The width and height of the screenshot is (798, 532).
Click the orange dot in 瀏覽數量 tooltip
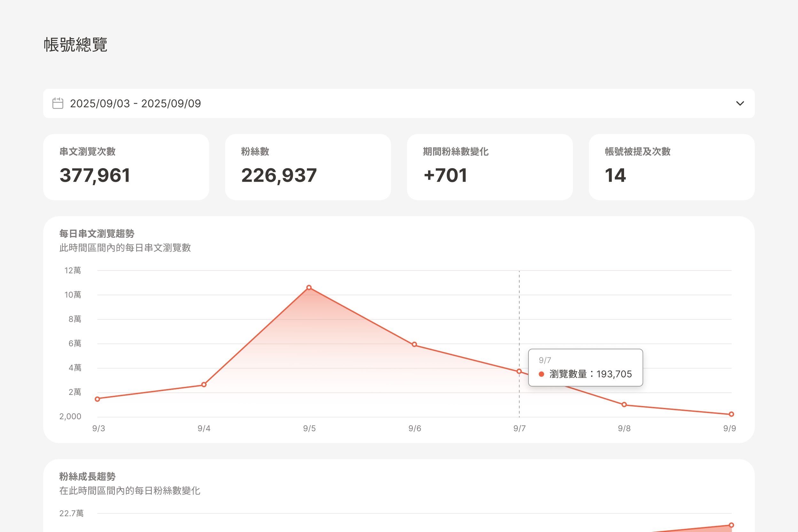[x=542, y=374]
